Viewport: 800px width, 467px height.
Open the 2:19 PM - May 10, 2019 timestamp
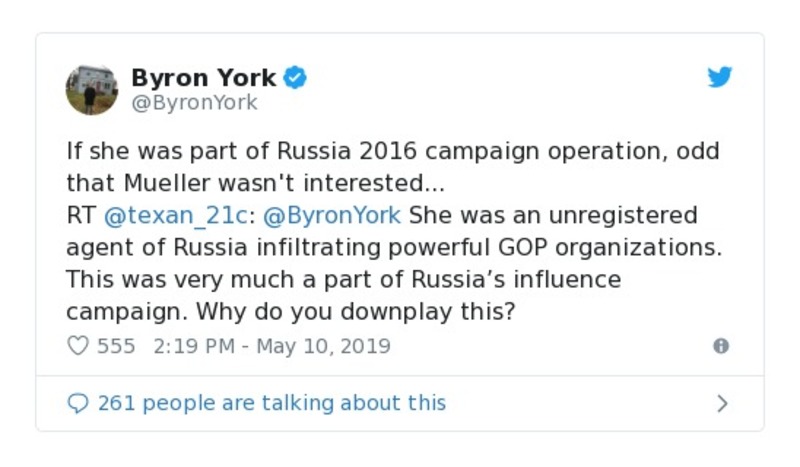click(272, 346)
